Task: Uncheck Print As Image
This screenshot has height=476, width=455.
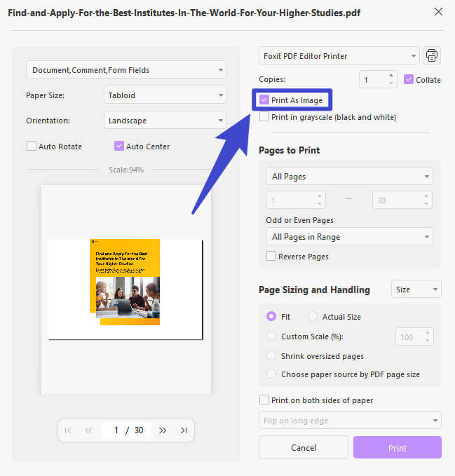Action: point(264,100)
